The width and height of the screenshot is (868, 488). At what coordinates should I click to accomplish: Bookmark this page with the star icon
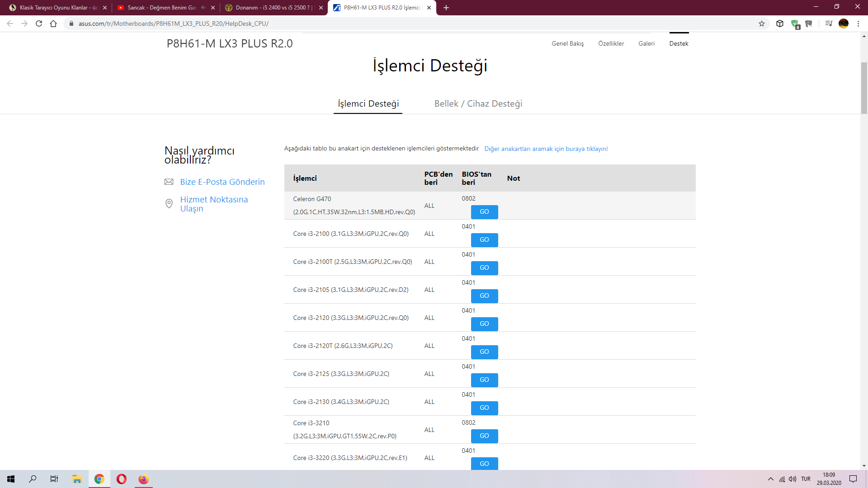click(x=762, y=23)
